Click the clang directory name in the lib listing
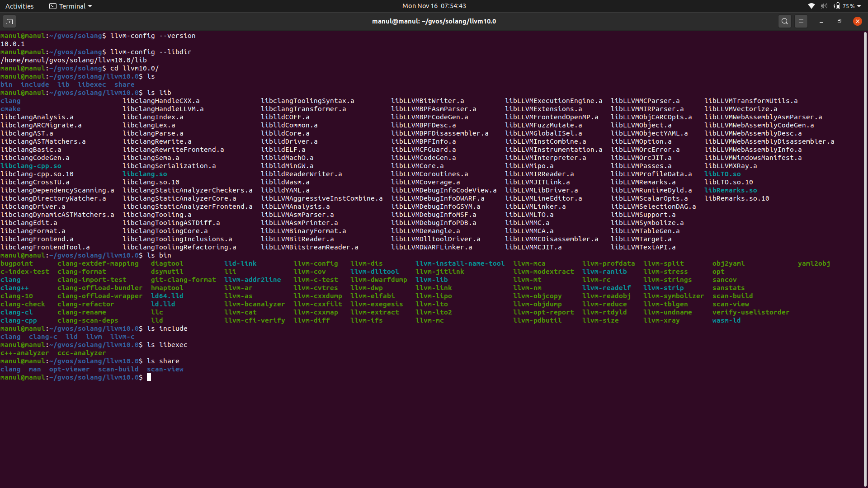 pos(10,100)
